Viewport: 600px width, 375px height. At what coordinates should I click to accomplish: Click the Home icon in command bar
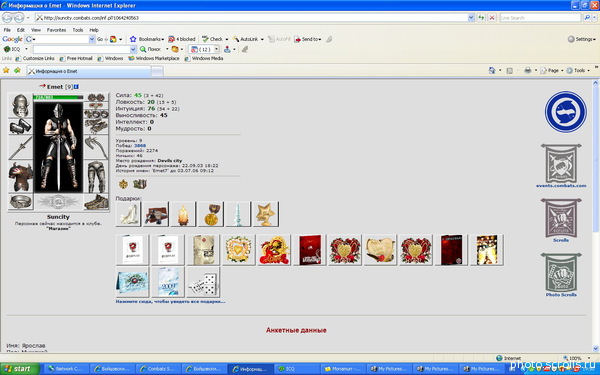492,70
